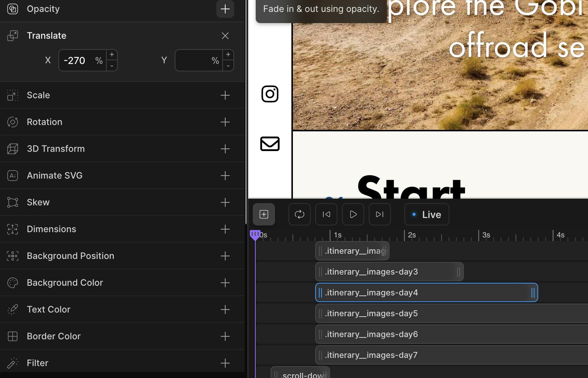Click the Translate Y value field
This screenshot has height=378, width=588.
pyautogui.click(x=193, y=60)
